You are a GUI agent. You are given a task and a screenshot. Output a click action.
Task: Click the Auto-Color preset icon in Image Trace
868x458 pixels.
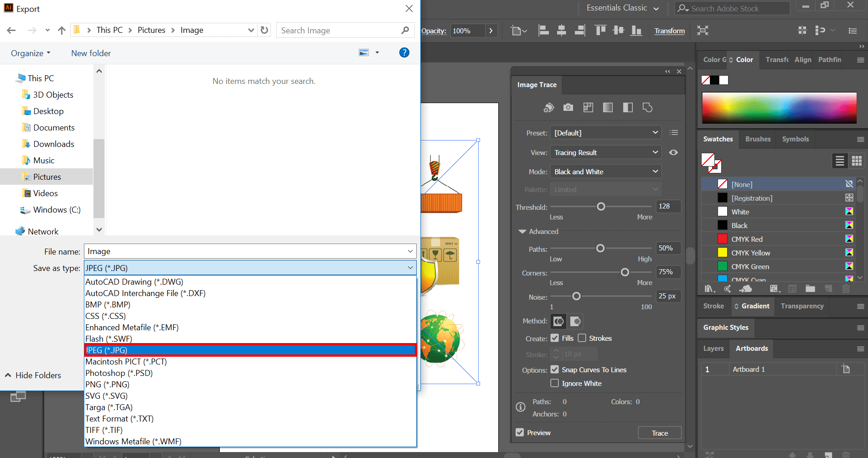pyautogui.click(x=548, y=108)
